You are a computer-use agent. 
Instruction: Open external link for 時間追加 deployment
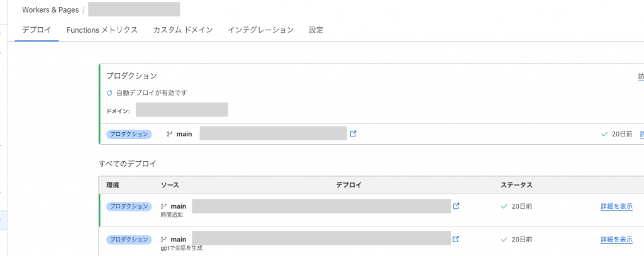[455, 206]
